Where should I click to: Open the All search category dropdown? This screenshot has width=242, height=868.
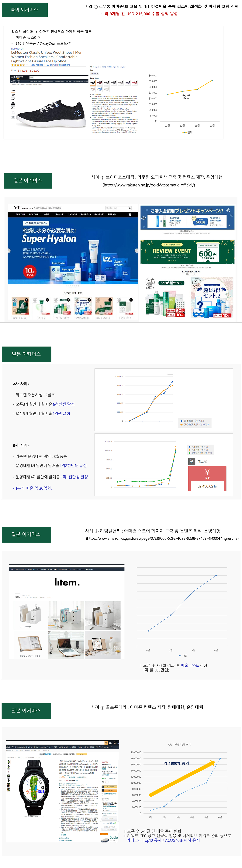32,77
